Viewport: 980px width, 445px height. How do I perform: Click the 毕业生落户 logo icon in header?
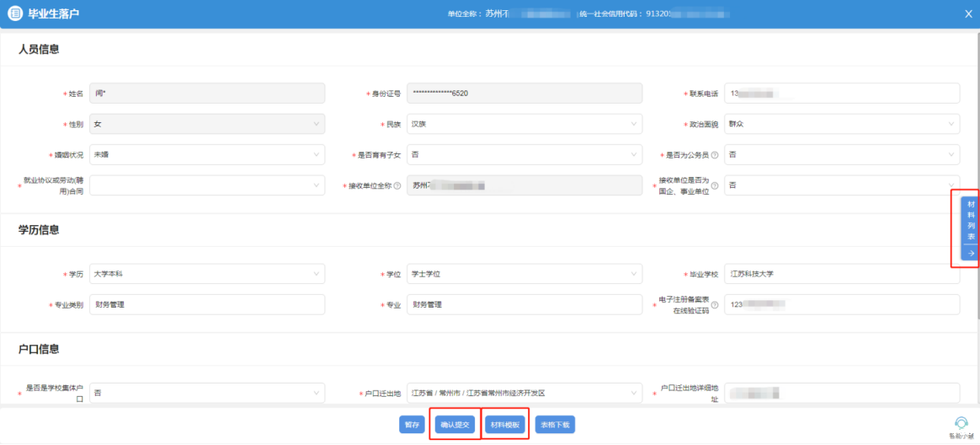[16, 14]
